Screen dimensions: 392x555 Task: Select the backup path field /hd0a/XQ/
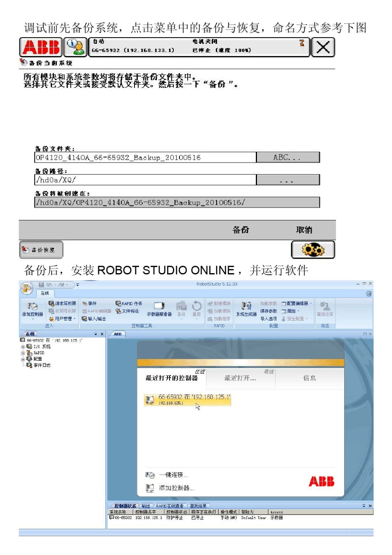click(x=145, y=180)
